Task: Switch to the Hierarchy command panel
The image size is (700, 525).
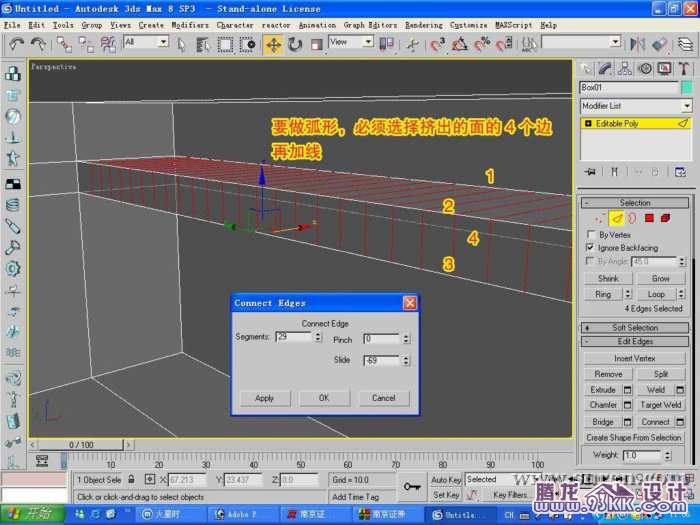Action: [x=625, y=69]
